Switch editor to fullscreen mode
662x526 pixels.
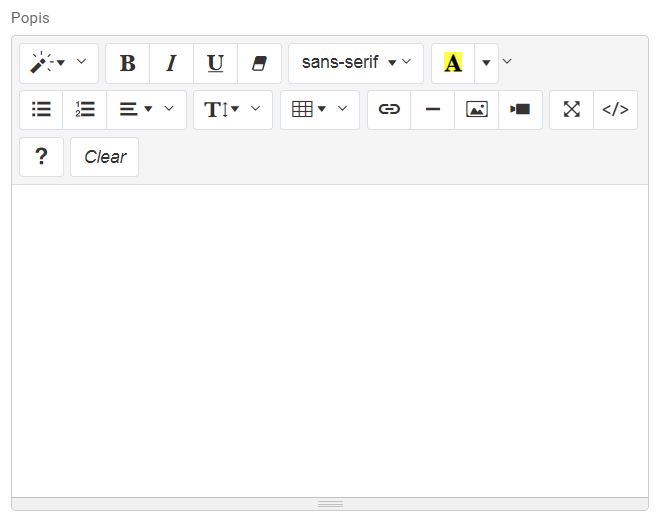[571, 110]
